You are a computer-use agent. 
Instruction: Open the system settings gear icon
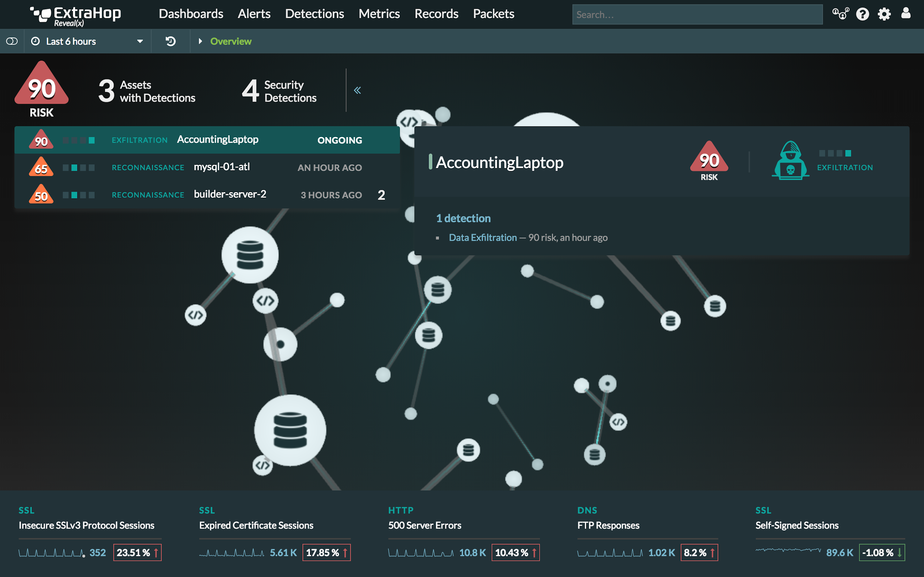884,14
